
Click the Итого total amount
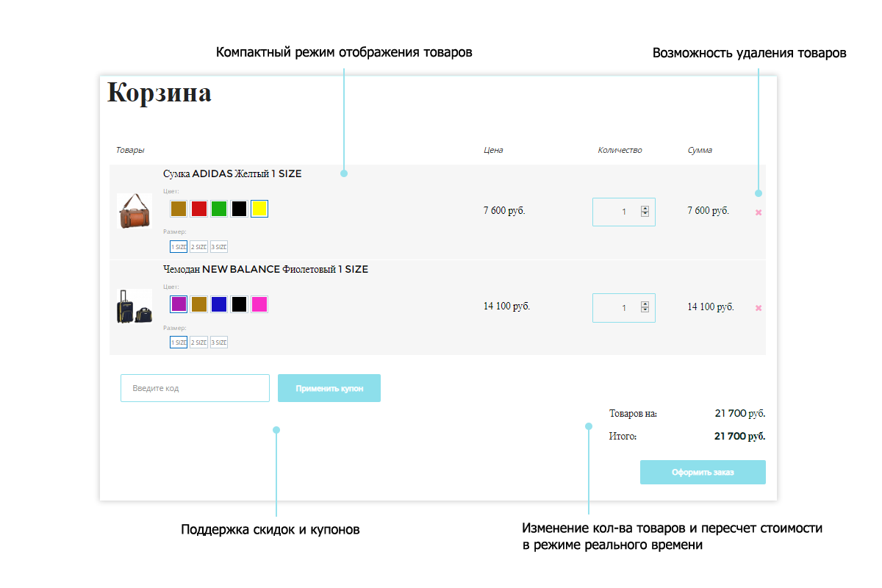[x=739, y=437]
